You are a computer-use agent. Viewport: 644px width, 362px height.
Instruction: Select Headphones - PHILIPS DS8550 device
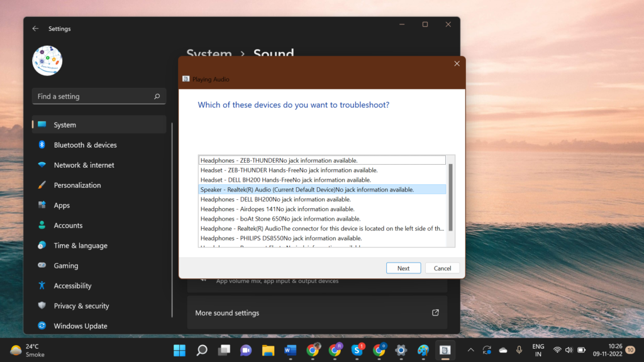[322, 238]
